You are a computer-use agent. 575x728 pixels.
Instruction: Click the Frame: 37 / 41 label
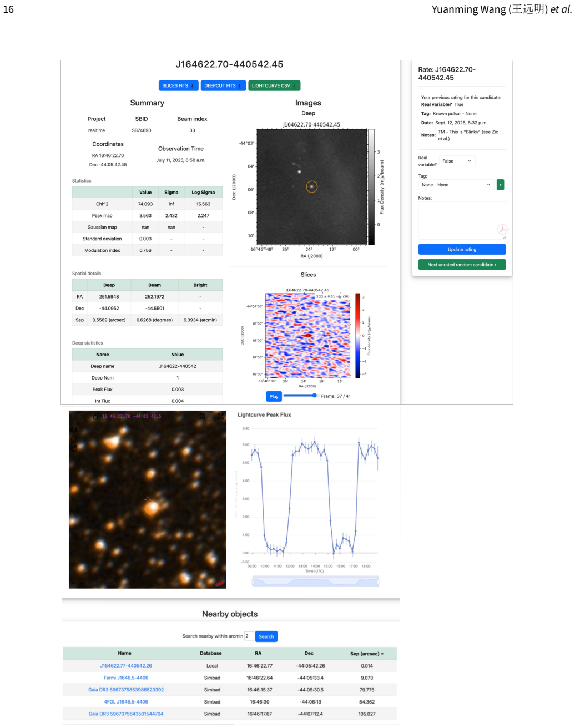coord(336,396)
